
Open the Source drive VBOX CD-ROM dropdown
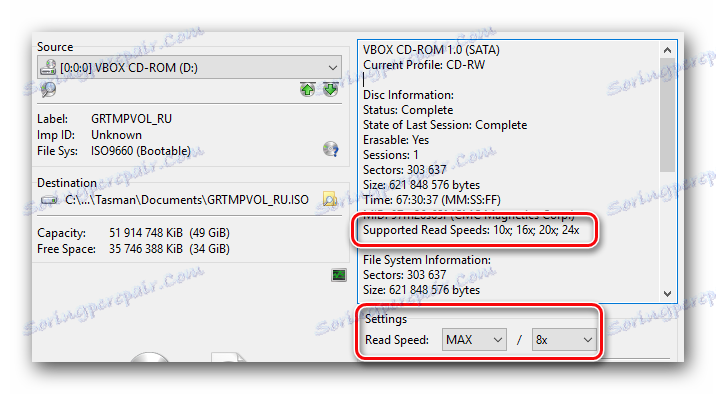tap(189, 68)
